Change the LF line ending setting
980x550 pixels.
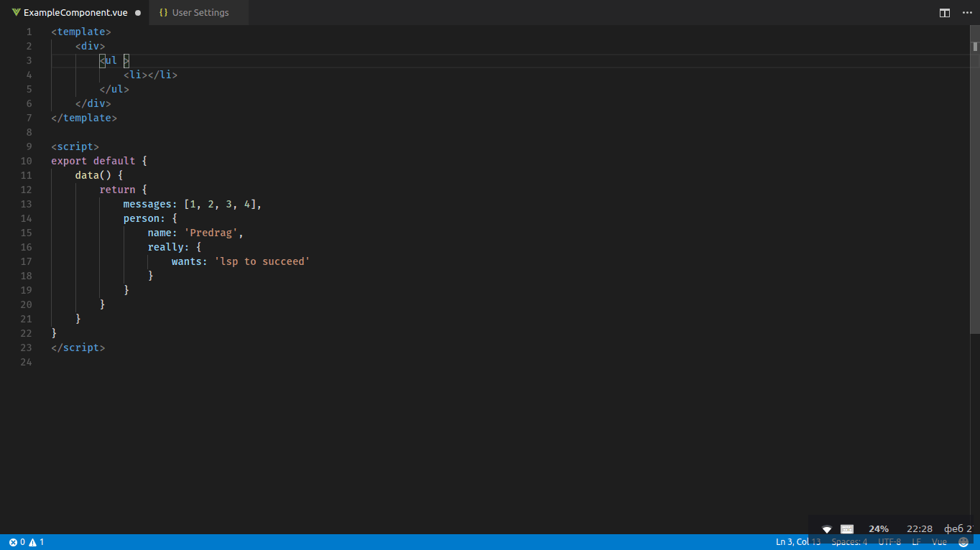click(x=916, y=542)
